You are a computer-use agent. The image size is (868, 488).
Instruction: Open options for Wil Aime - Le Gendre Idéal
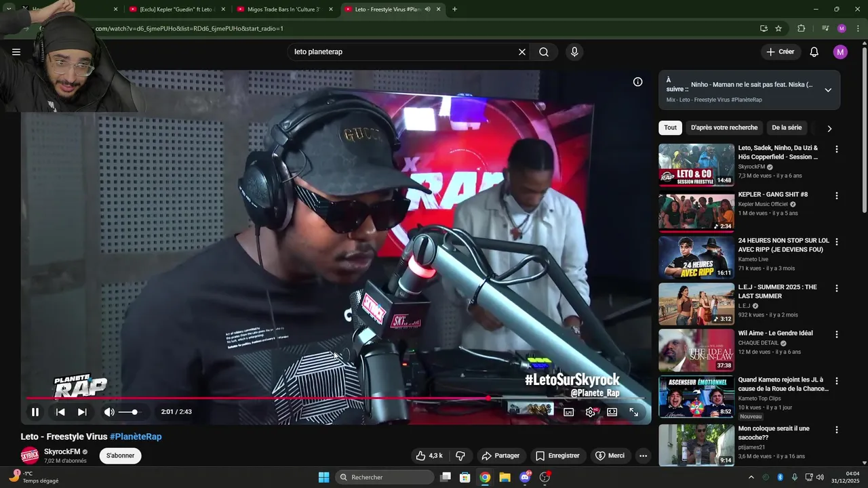coord(836,335)
